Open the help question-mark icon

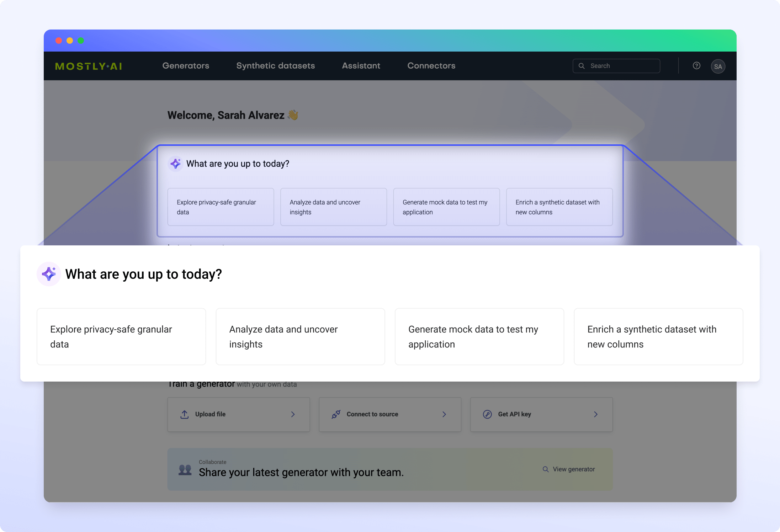tap(696, 66)
